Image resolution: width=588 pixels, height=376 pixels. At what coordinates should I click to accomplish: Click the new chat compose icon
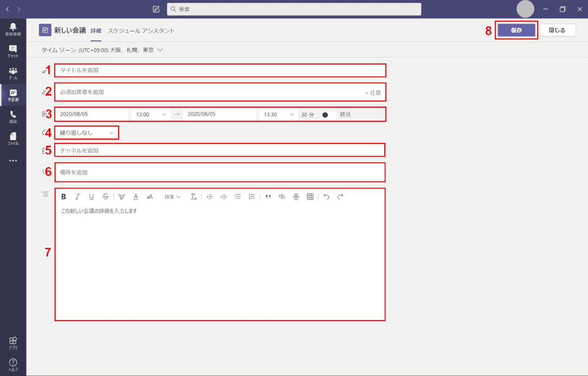156,9
